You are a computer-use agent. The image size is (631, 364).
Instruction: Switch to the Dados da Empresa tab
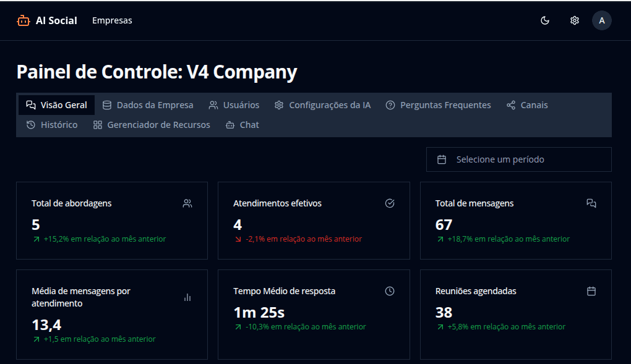click(x=148, y=105)
